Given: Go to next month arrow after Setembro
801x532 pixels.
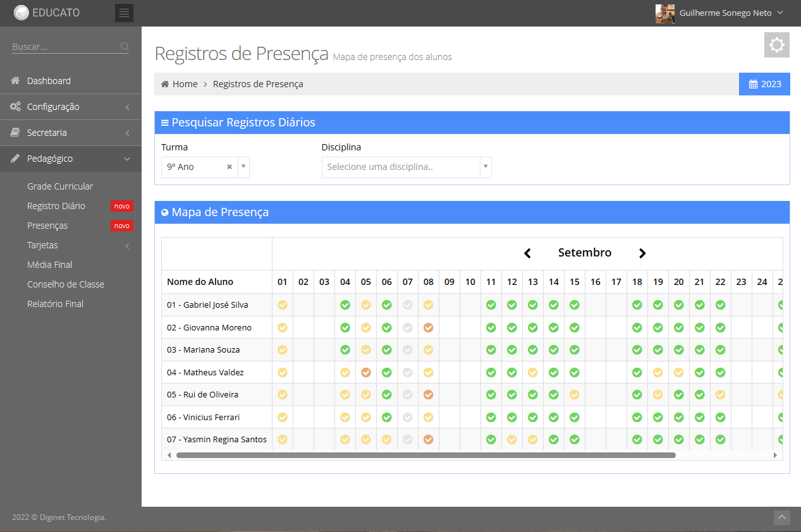Looking at the screenshot, I should [642, 253].
